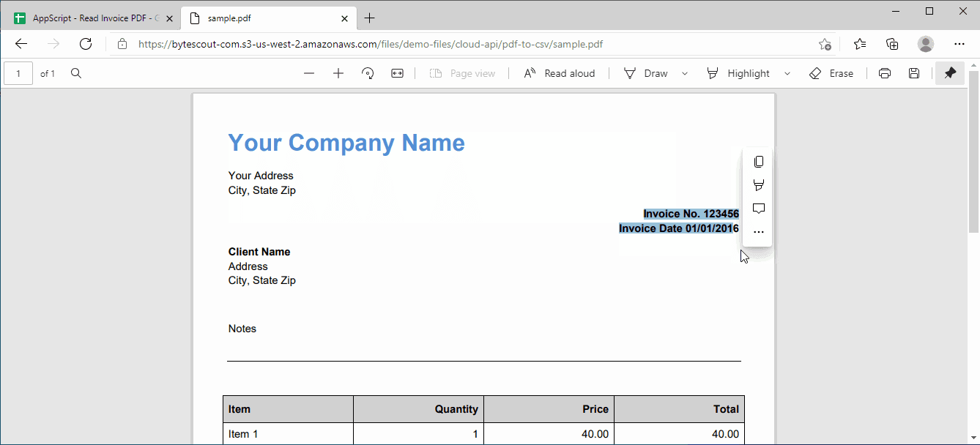The height and width of the screenshot is (445, 980).
Task: Open the search within document icon
Action: tap(76, 73)
